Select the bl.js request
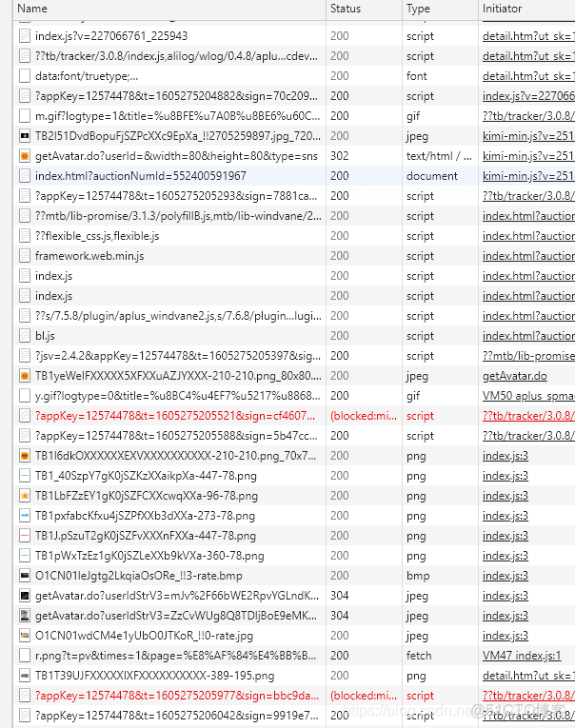575x728 pixels. click(45, 336)
